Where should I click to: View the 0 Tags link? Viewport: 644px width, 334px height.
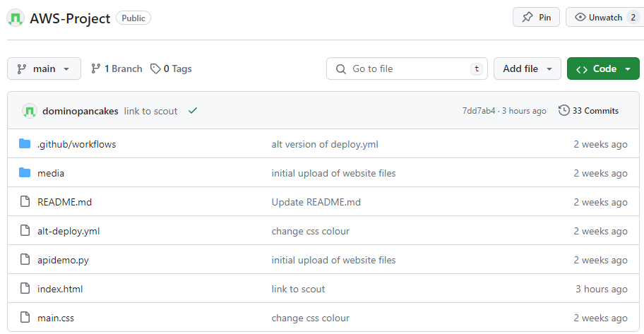[x=172, y=68]
